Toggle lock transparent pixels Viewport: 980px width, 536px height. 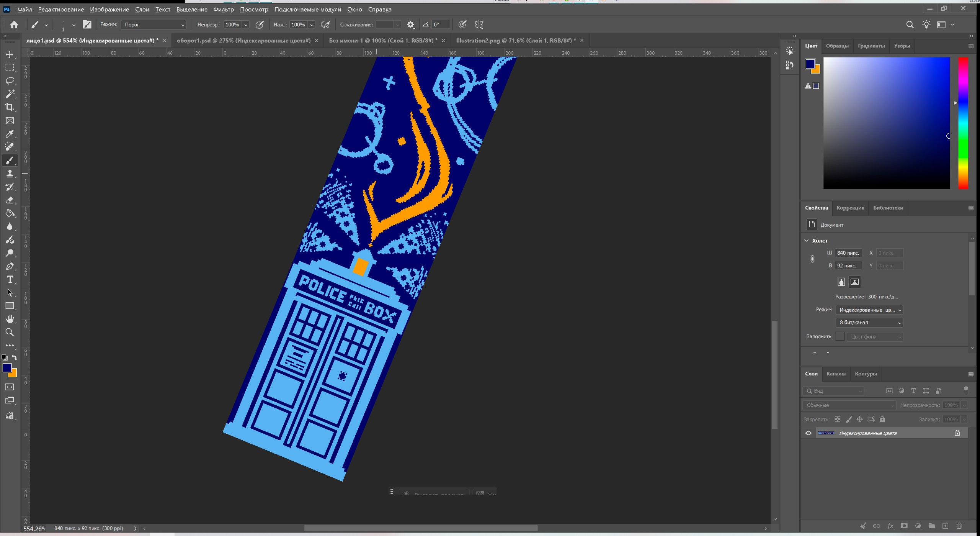pos(838,419)
